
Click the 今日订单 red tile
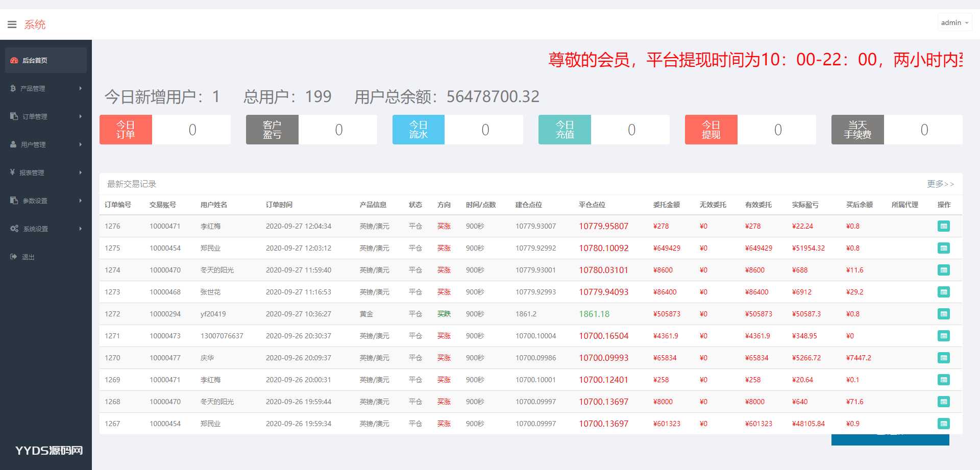click(x=126, y=130)
